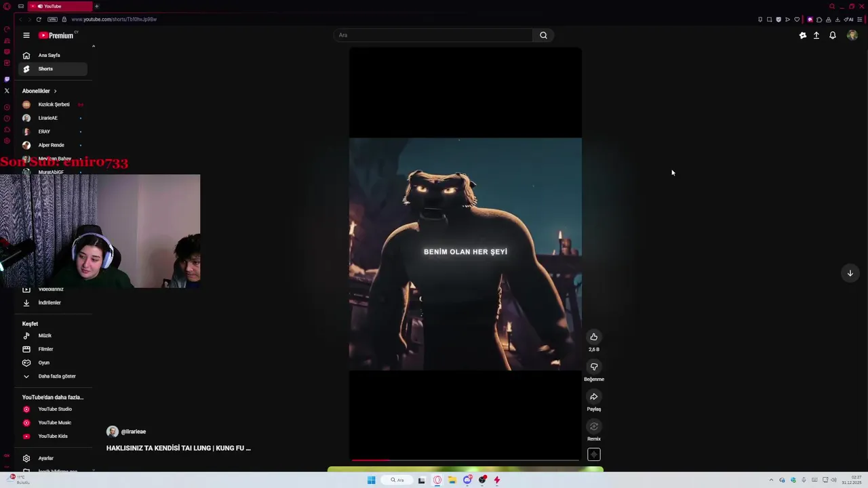The image size is (868, 488).
Task: Expand Daha fazla göster
Action: pos(53,376)
